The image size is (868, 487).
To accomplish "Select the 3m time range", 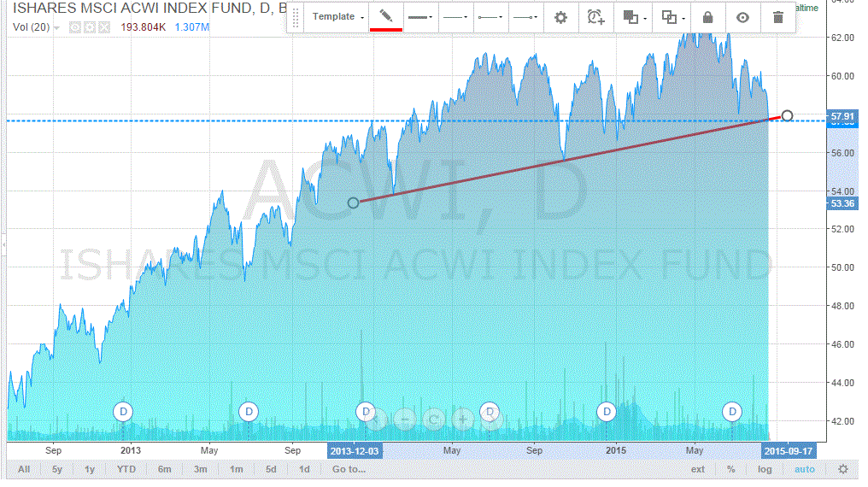I will pyautogui.click(x=201, y=469).
